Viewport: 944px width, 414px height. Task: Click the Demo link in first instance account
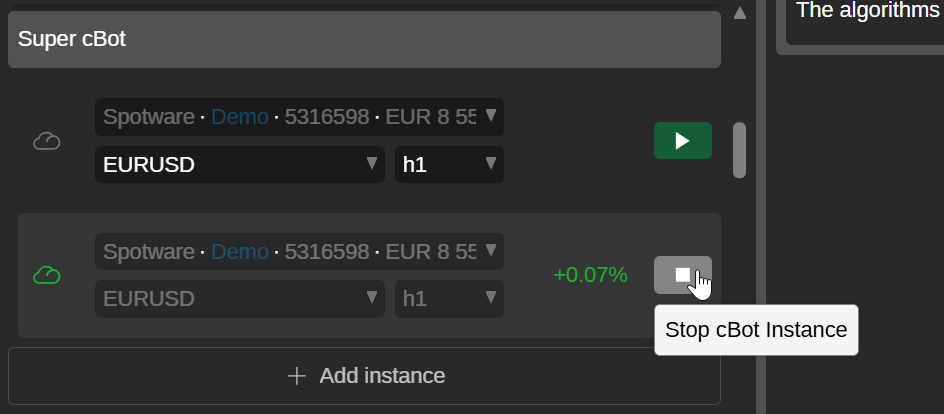pos(240,117)
